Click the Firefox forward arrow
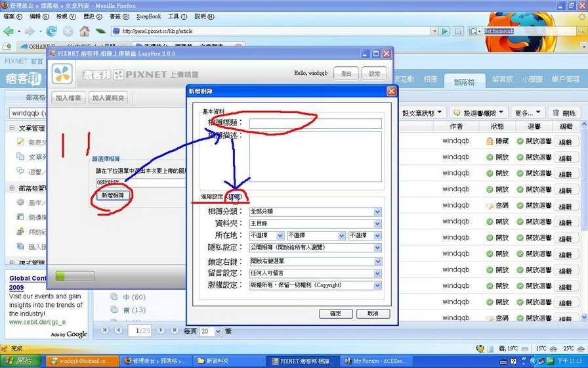The image size is (588, 368). click(30, 31)
